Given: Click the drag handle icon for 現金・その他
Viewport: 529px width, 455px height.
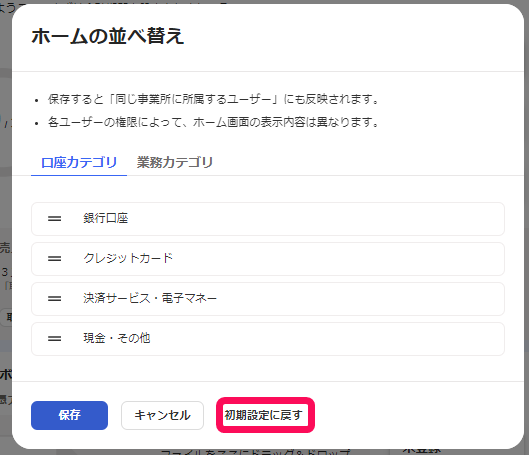Looking at the screenshot, I should click(x=54, y=338).
